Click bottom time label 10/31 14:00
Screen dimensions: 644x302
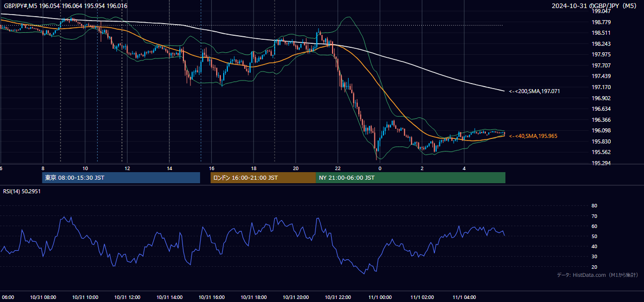click(x=169, y=297)
